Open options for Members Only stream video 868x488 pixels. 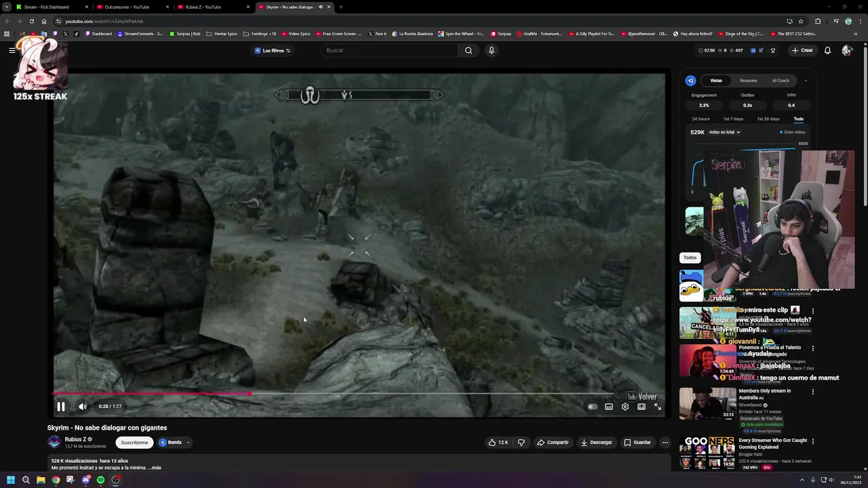813,392
